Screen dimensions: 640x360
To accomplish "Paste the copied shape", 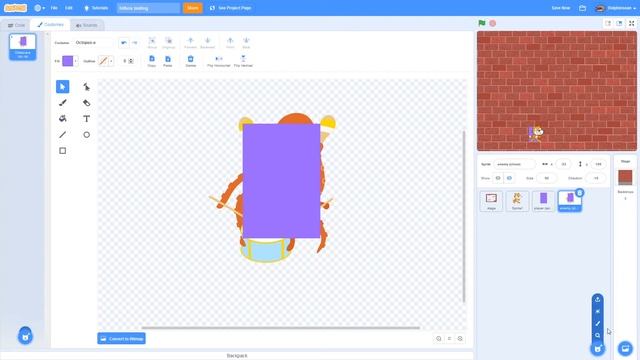I will [168, 61].
